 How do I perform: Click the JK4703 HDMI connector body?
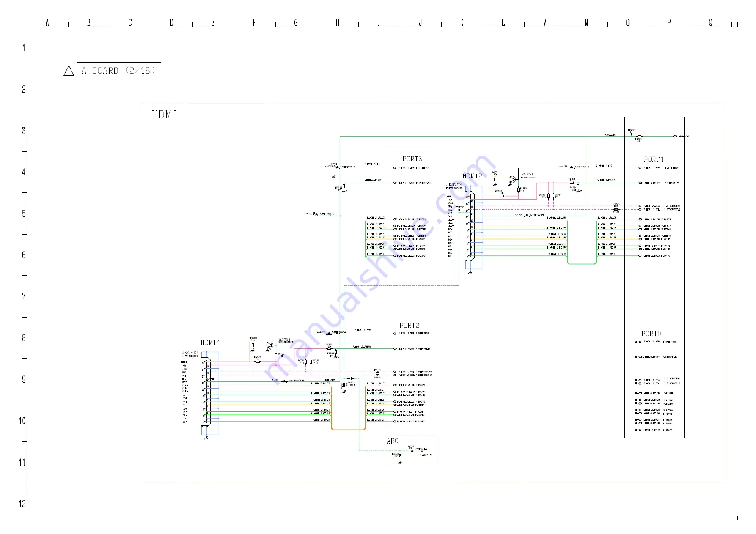point(470,226)
